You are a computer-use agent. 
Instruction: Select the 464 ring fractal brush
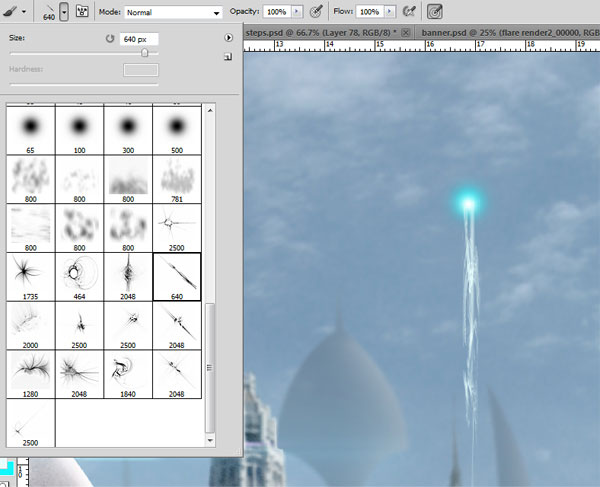click(x=79, y=277)
